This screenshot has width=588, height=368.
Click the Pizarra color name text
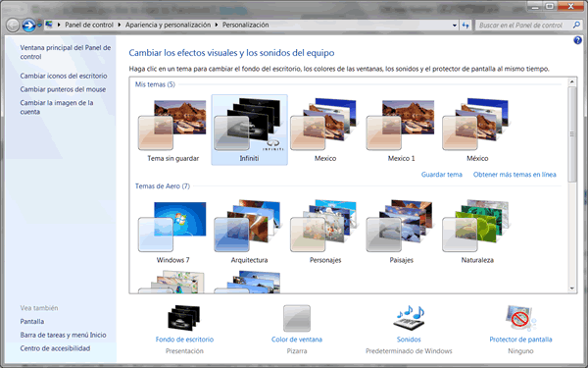pyautogui.click(x=297, y=351)
